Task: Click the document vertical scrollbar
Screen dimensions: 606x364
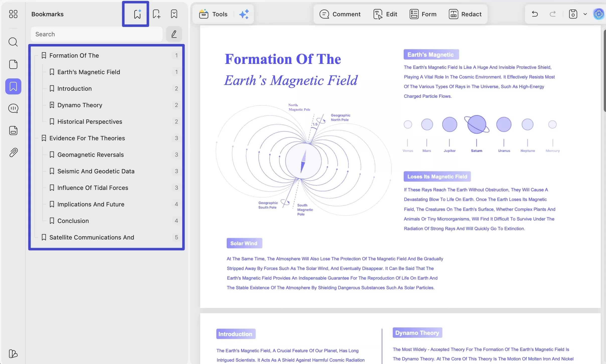Action: (604, 70)
